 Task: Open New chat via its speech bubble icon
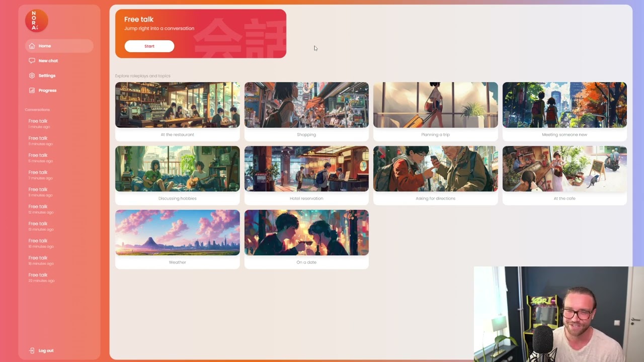(32, 61)
